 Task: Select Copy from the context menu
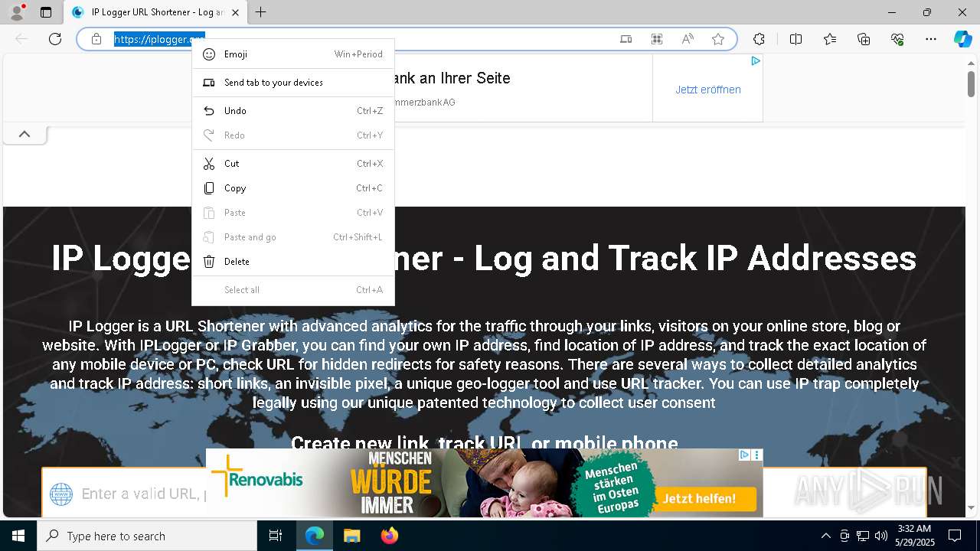(x=293, y=188)
